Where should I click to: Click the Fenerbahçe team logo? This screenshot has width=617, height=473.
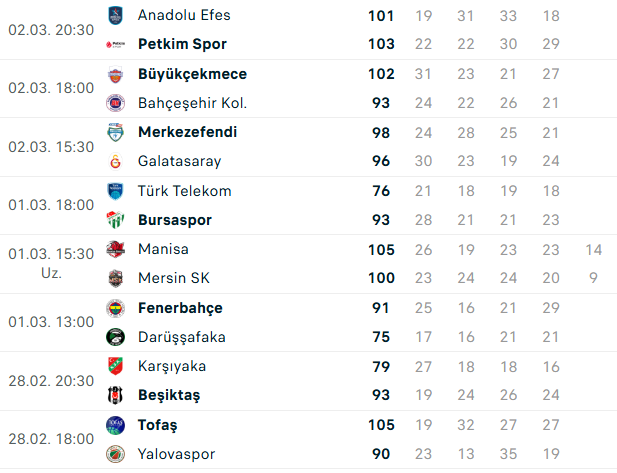pyautogui.click(x=116, y=308)
